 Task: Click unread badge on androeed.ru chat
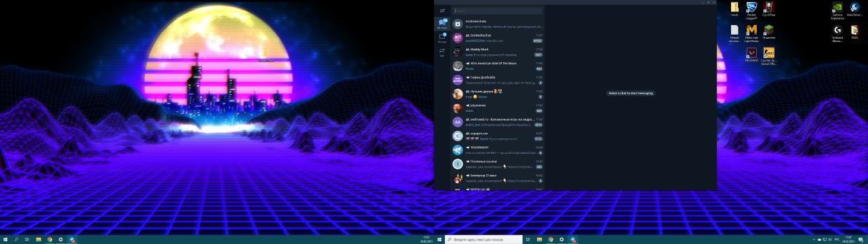click(538, 125)
